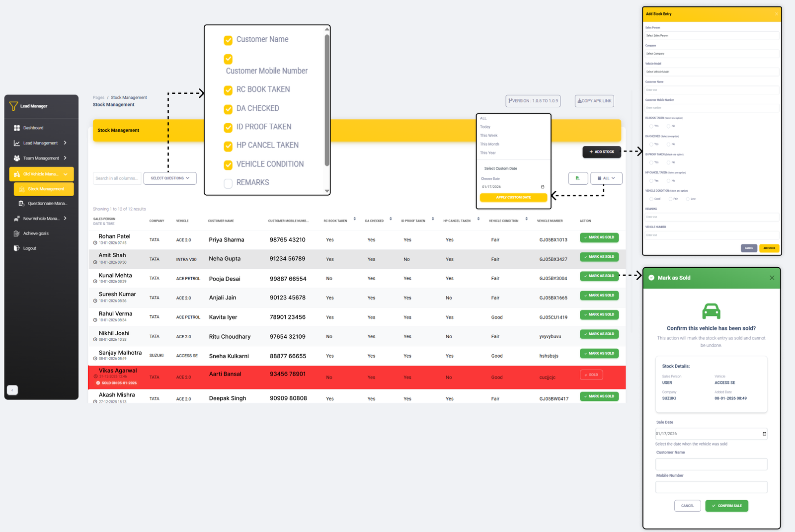The image size is (795, 532).
Task: Click the export file icon button
Action: click(x=578, y=178)
